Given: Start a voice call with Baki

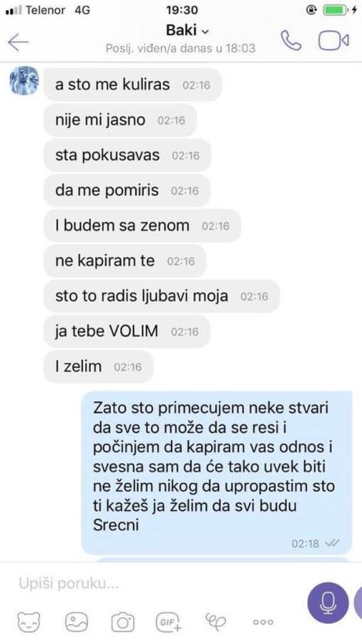Looking at the screenshot, I should pos(291,41).
